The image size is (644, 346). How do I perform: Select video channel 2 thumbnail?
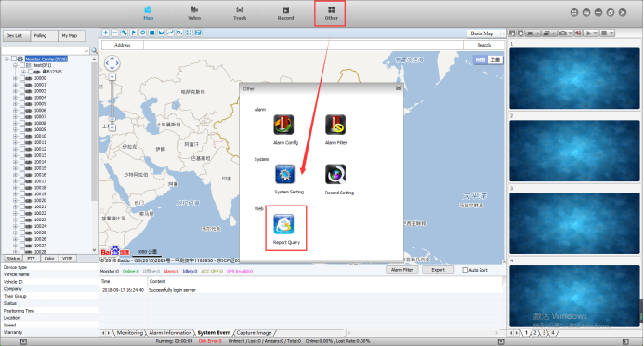(x=574, y=151)
